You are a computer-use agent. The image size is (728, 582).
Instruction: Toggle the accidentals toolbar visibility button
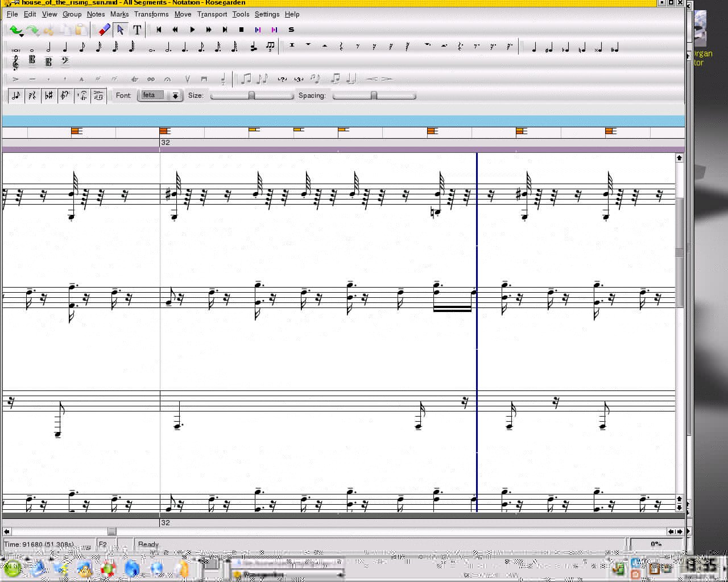pos(48,95)
